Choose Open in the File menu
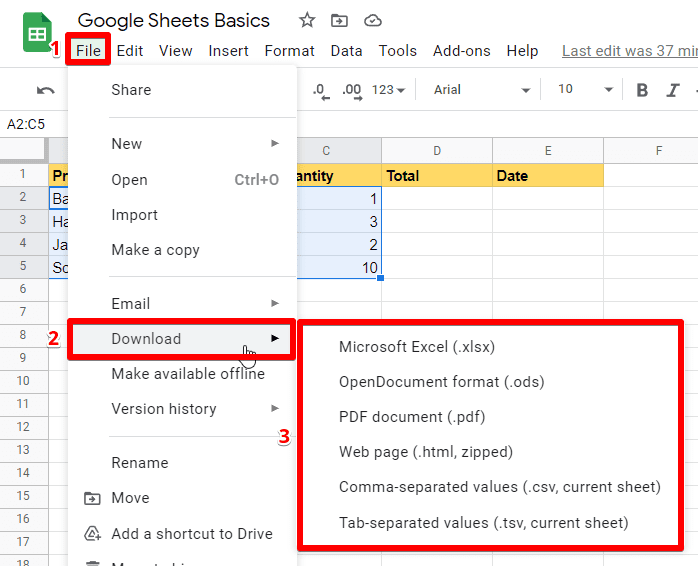The width and height of the screenshot is (698, 566). point(182,179)
